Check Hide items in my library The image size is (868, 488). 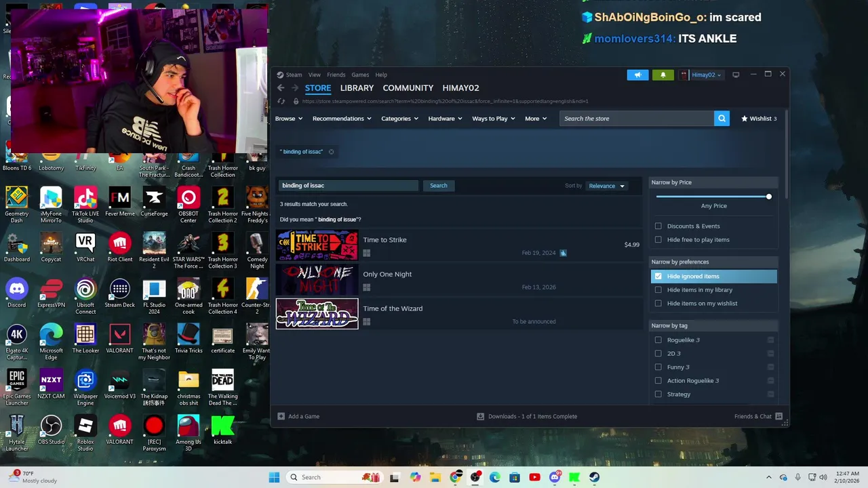tap(658, 290)
